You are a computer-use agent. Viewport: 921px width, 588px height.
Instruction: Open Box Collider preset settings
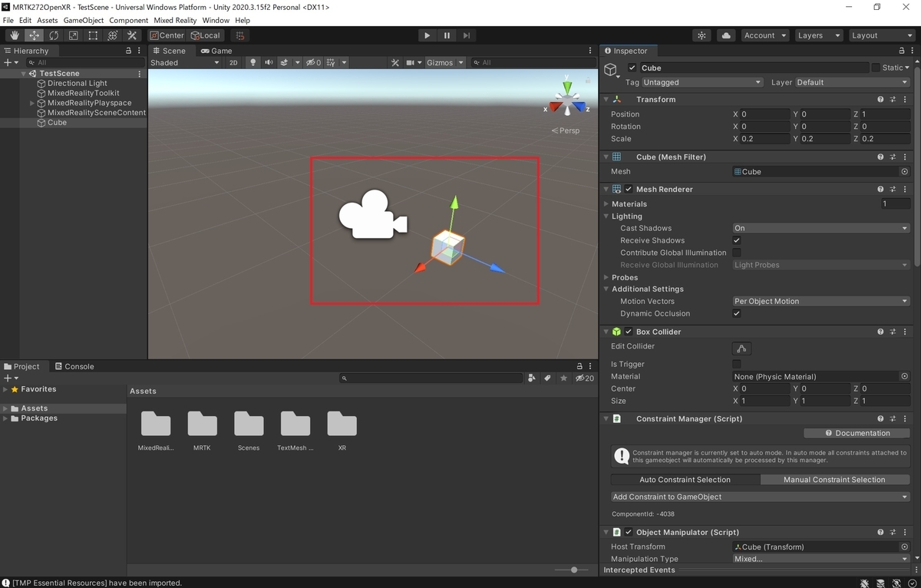tap(893, 332)
